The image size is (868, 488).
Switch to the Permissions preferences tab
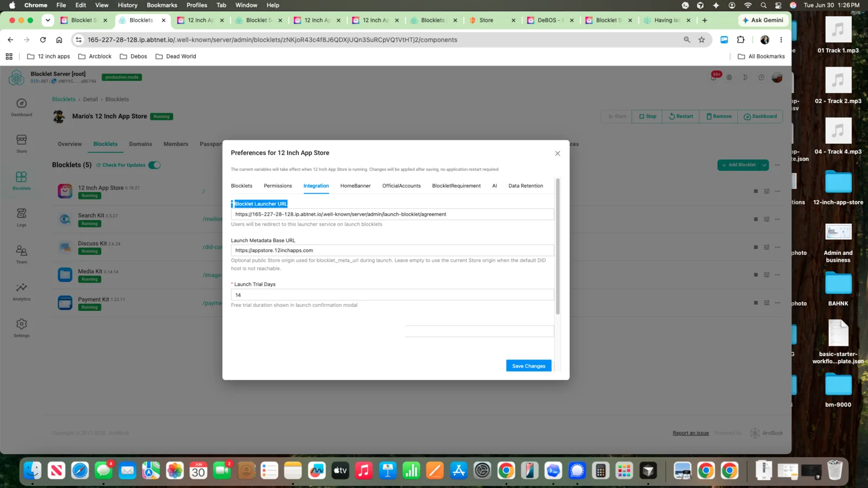click(x=278, y=186)
